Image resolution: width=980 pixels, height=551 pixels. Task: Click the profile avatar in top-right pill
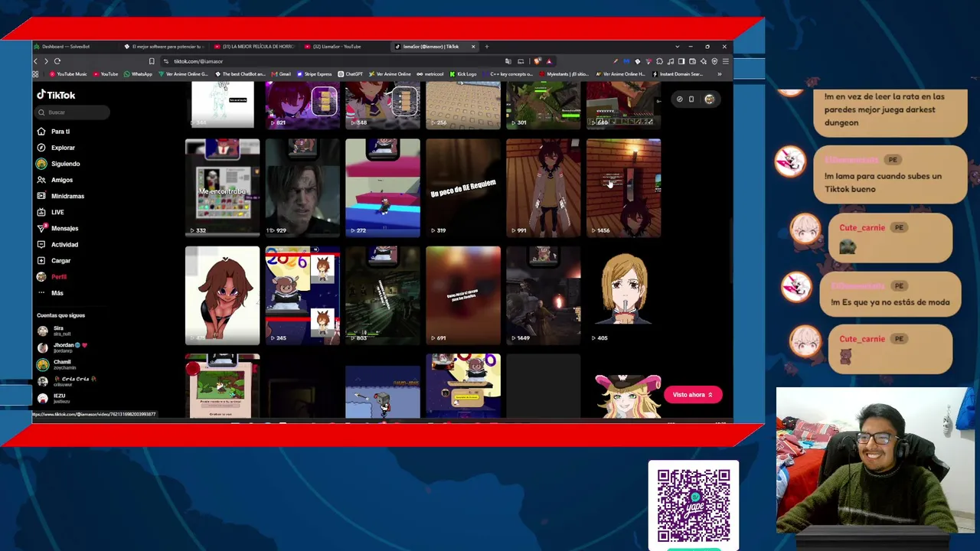(709, 99)
